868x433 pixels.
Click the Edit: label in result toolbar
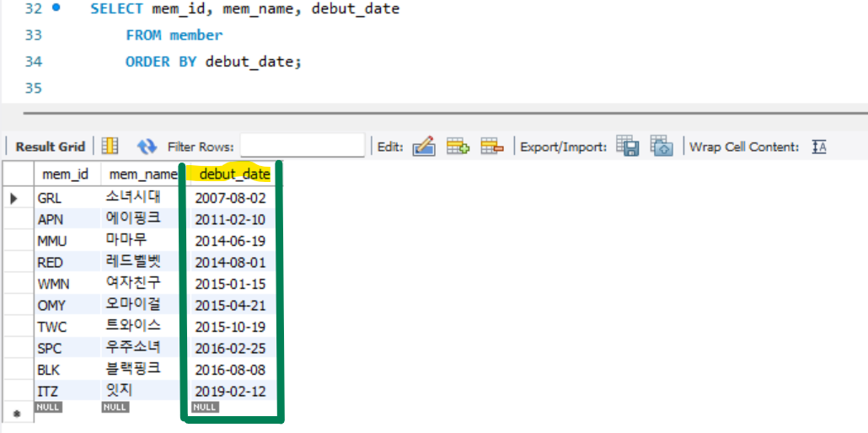click(x=390, y=147)
